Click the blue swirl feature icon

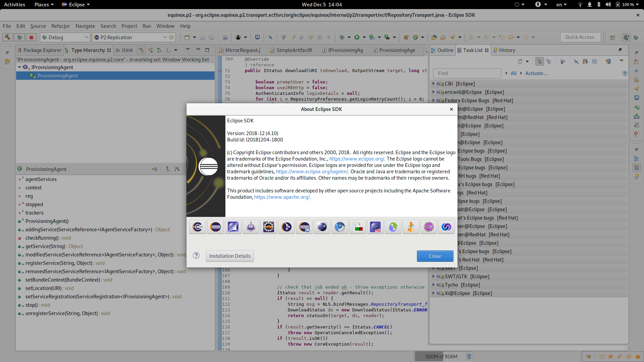(446, 227)
